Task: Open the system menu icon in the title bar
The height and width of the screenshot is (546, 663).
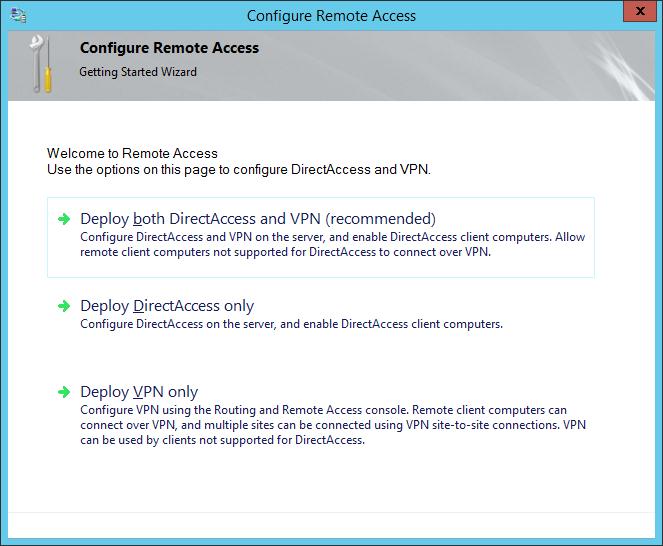Action: [18, 16]
